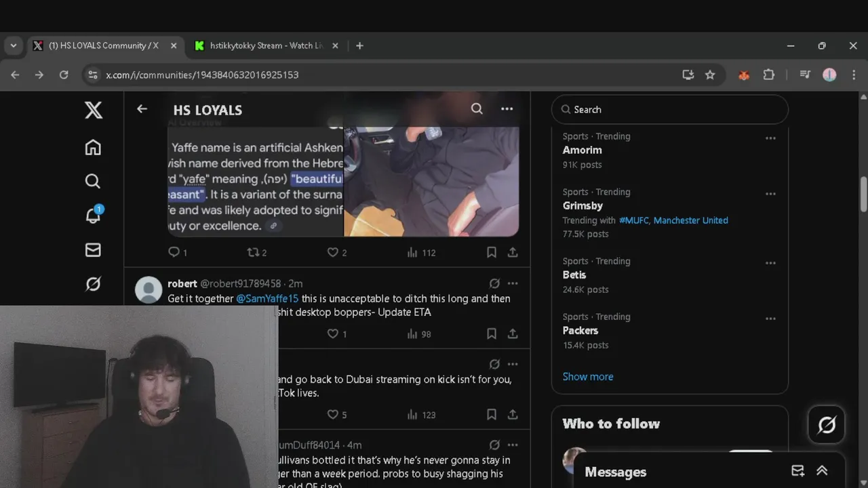Image resolution: width=868 pixels, height=488 pixels.
Task: Reload the page
Action: pos(64,75)
